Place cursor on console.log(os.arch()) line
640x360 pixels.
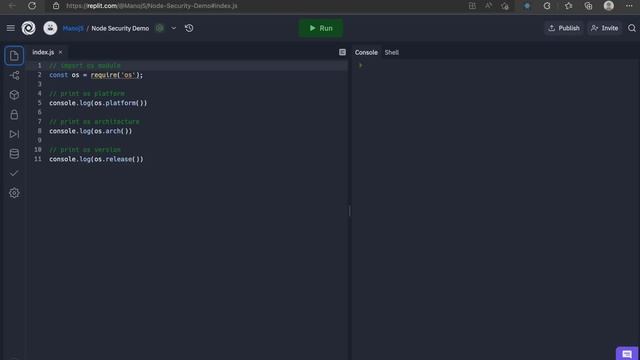tap(91, 131)
